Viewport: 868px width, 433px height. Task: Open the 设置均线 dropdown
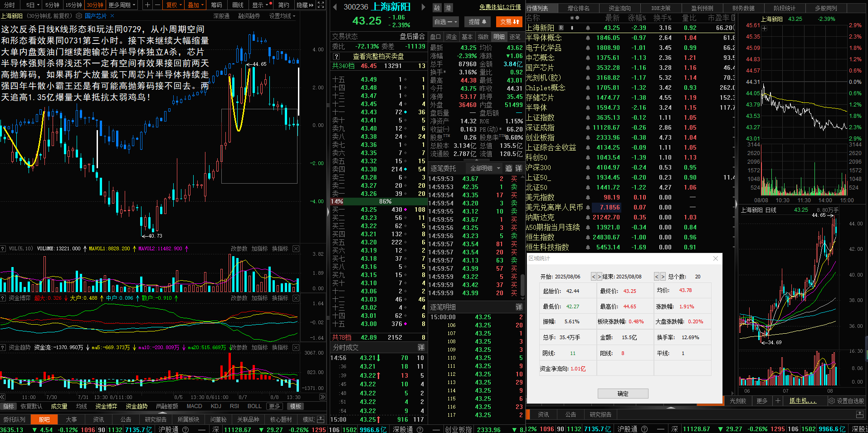point(282,16)
